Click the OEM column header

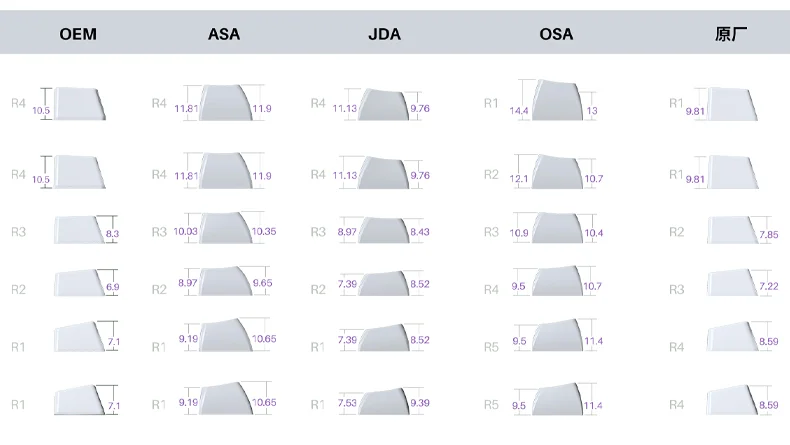click(x=78, y=34)
